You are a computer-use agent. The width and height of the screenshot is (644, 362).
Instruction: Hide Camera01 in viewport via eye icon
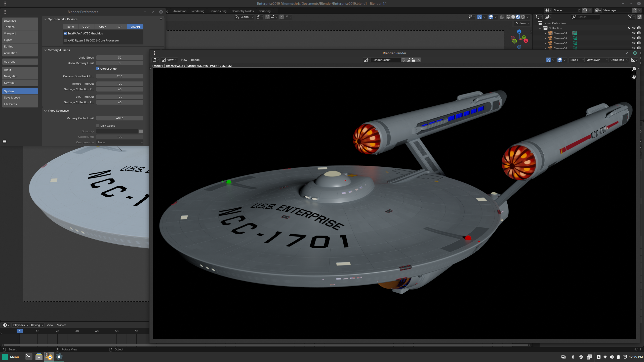(634, 33)
